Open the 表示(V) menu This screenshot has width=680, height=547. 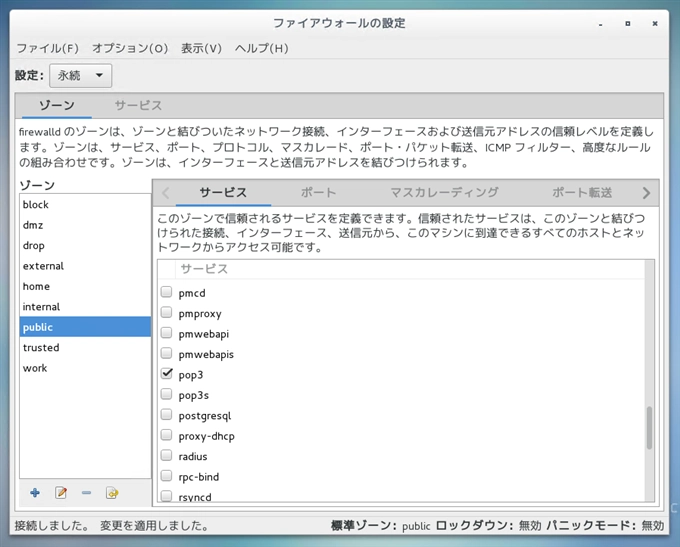[201, 48]
